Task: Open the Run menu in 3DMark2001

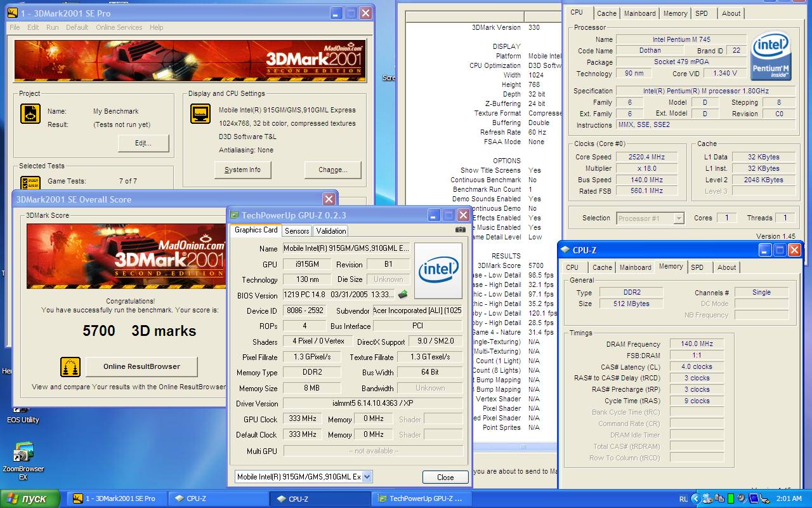Action: pyautogui.click(x=52, y=27)
